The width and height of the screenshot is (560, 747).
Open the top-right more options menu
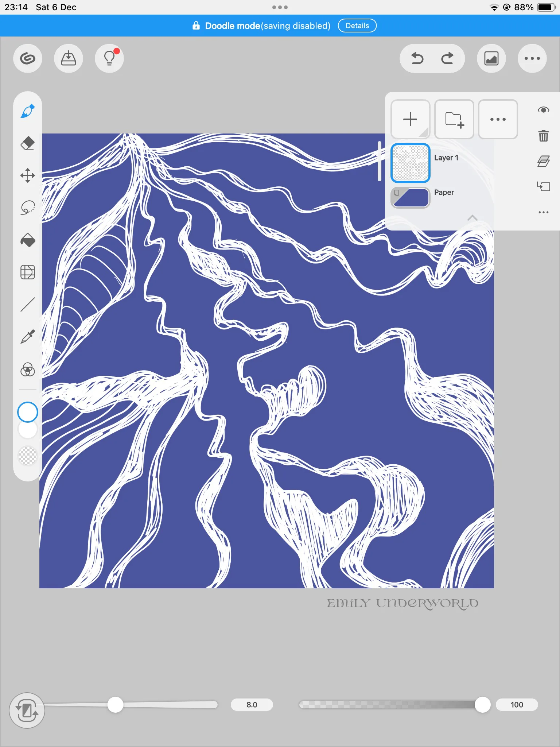click(x=532, y=58)
